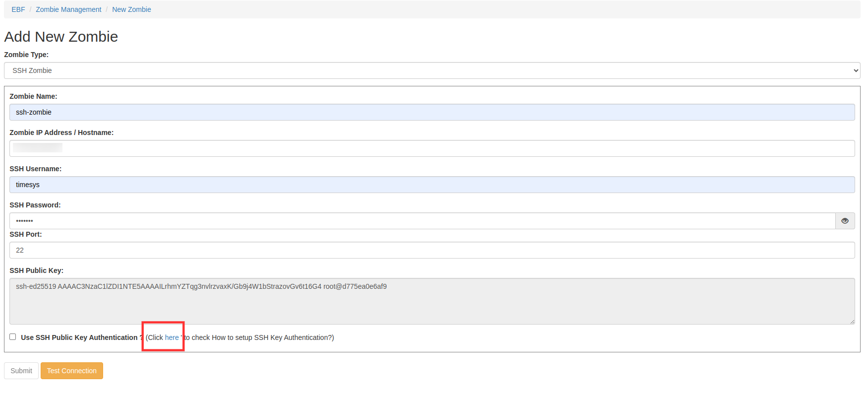
Task: Submit the new zombie form
Action: coord(21,371)
